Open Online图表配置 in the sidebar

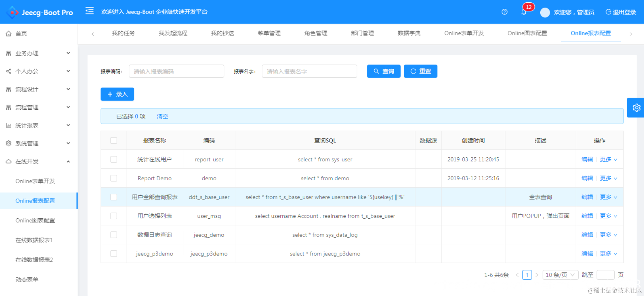coord(35,220)
